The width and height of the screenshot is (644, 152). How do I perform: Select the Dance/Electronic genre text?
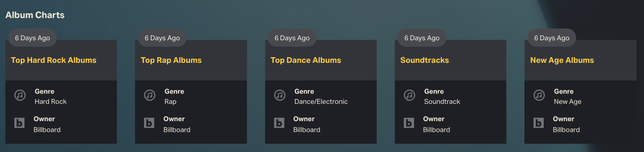point(321,102)
